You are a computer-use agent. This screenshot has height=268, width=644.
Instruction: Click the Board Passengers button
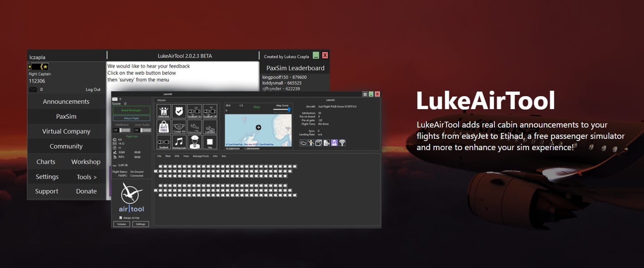pos(131,110)
